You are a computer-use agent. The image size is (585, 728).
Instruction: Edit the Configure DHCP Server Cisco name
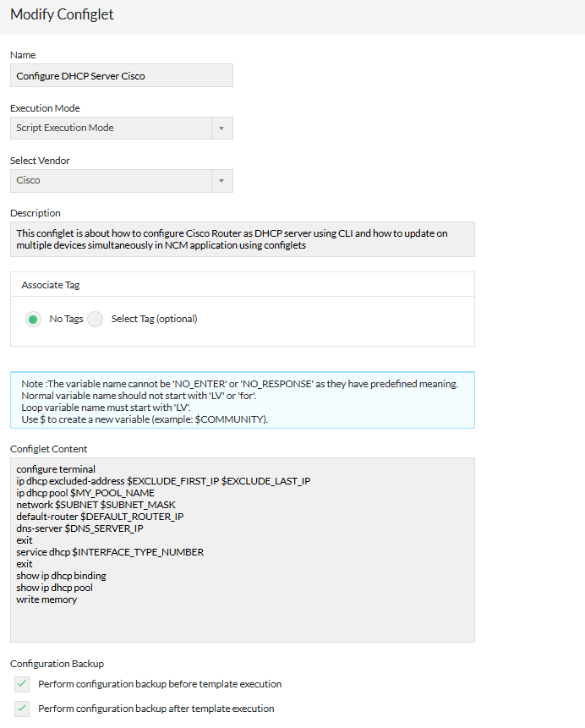pos(121,75)
